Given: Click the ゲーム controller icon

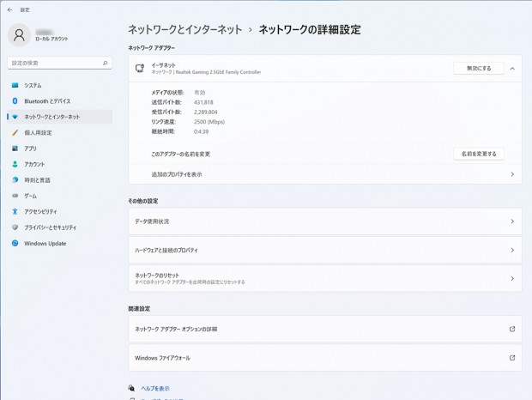Looking at the screenshot, I should click(15, 196).
